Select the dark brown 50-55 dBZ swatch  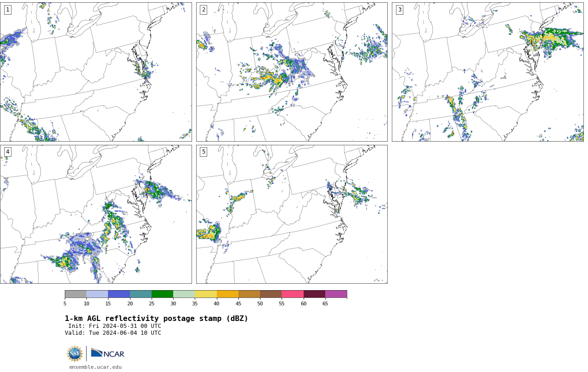tap(271, 294)
